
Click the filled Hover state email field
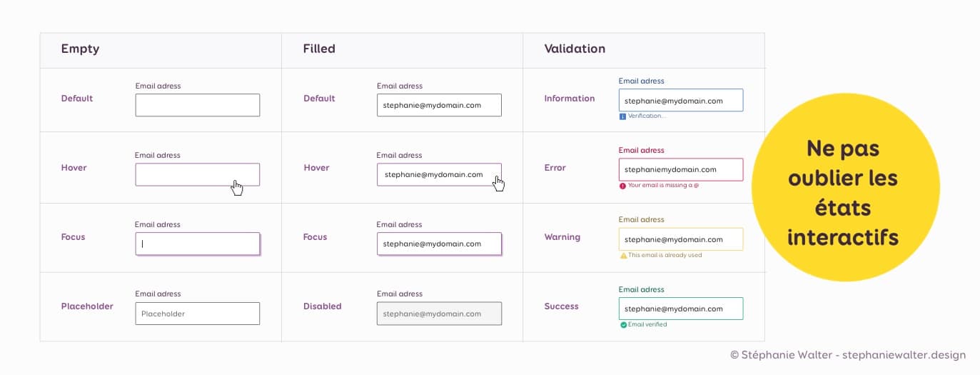[x=439, y=174]
